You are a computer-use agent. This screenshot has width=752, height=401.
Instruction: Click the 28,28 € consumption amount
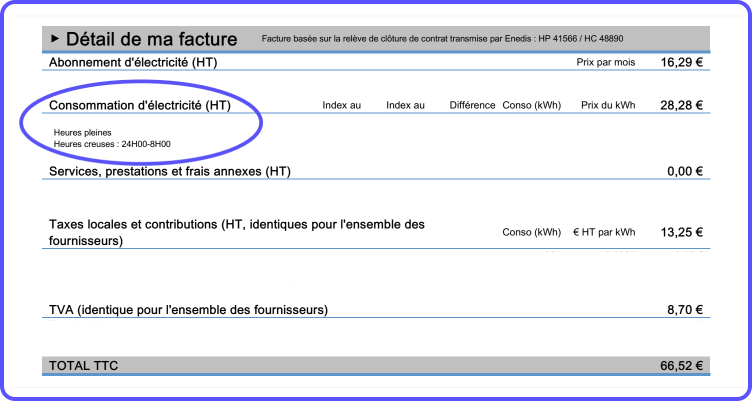(x=682, y=105)
